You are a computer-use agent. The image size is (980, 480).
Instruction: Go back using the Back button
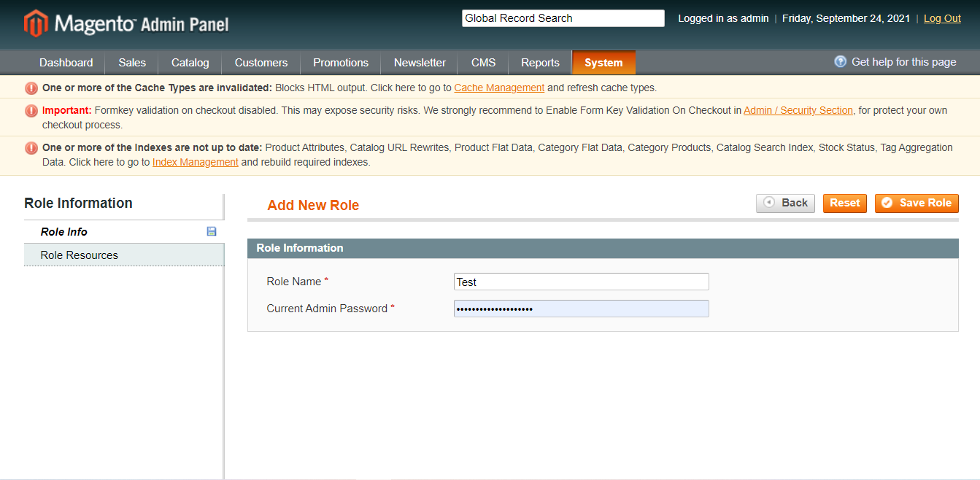pos(785,204)
